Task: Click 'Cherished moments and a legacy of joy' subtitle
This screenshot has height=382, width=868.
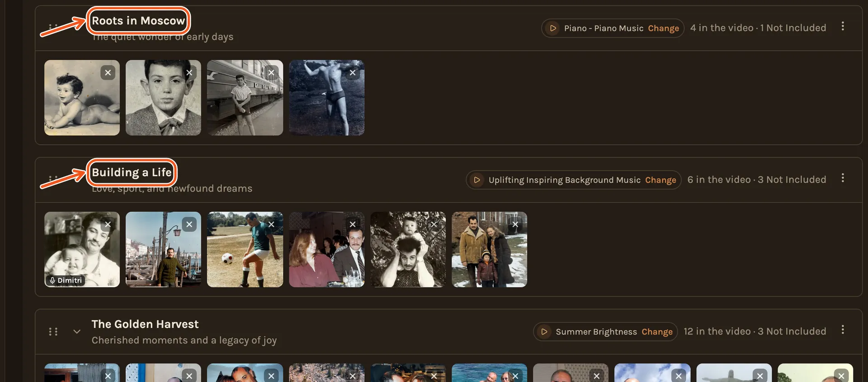Action: [184, 340]
